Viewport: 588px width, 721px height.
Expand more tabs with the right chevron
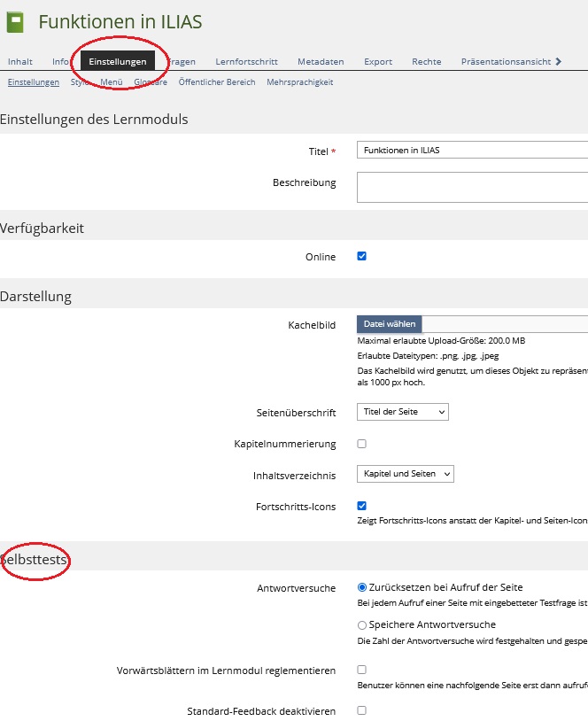pos(558,61)
